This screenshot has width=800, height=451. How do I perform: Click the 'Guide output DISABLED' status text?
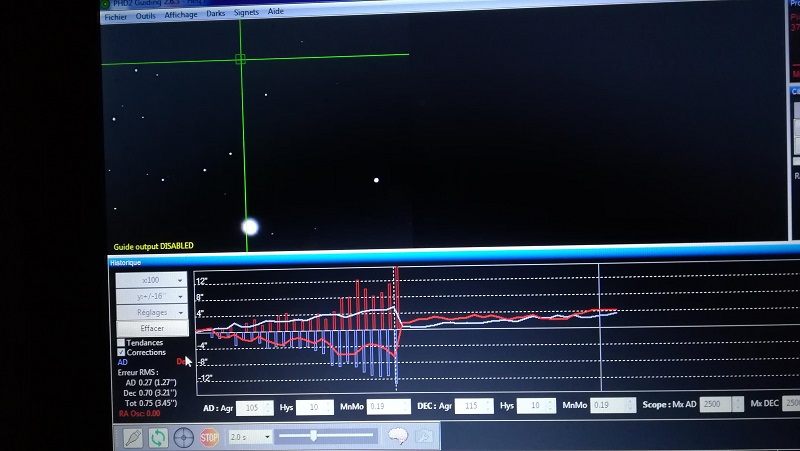click(153, 246)
